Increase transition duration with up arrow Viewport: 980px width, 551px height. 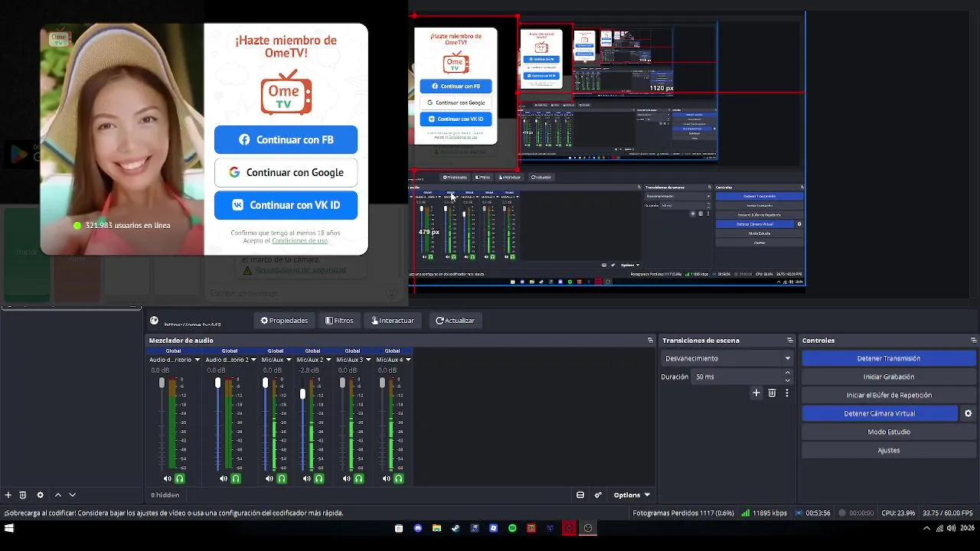click(788, 373)
